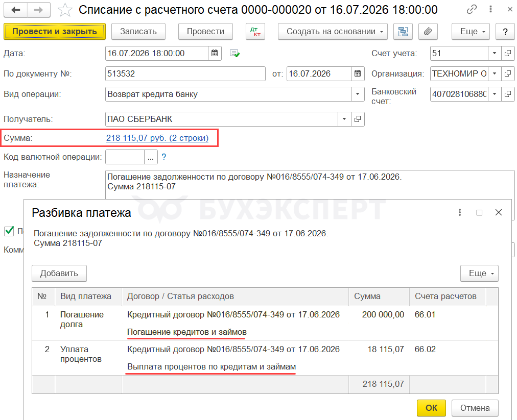The height and width of the screenshot is (420, 517).
Task: Click green checkmark posting status icon
Action: point(235,54)
